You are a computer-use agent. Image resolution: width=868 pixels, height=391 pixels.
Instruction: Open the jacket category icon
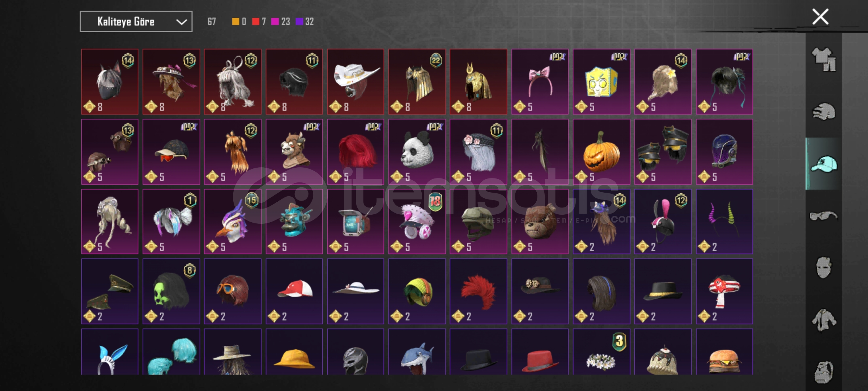click(x=824, y=320)
